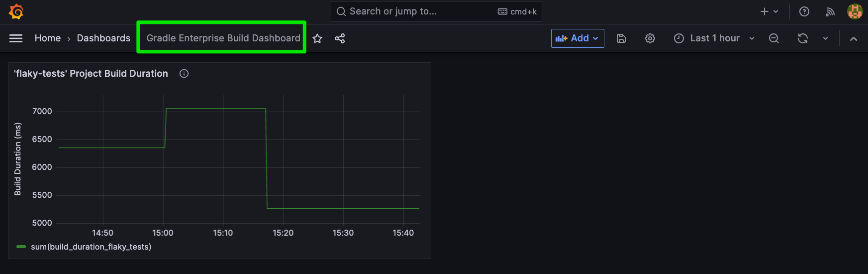Toggle sum(build_duration_flaky_tests) legend series
This screenshot has height=274, width=868.
[x=91, y=247]
